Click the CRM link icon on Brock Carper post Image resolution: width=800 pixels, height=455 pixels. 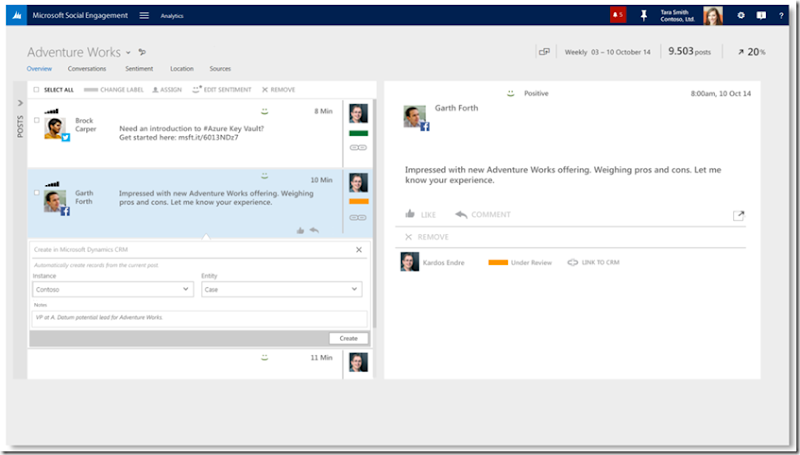[x=358, y=148]
